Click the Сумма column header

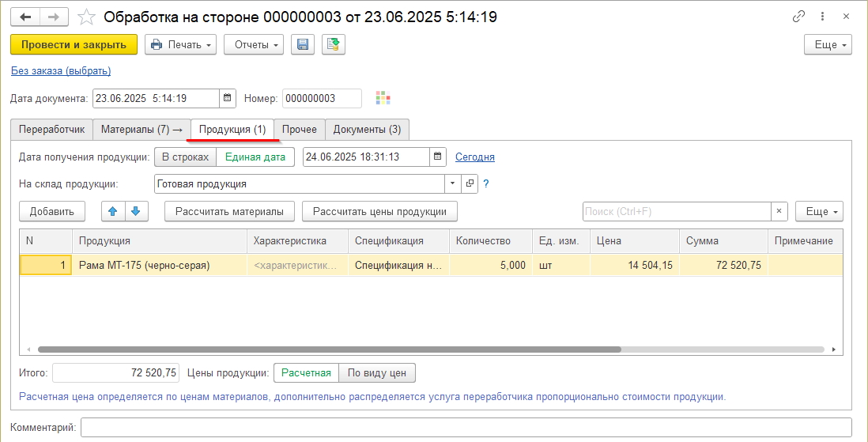723,241
